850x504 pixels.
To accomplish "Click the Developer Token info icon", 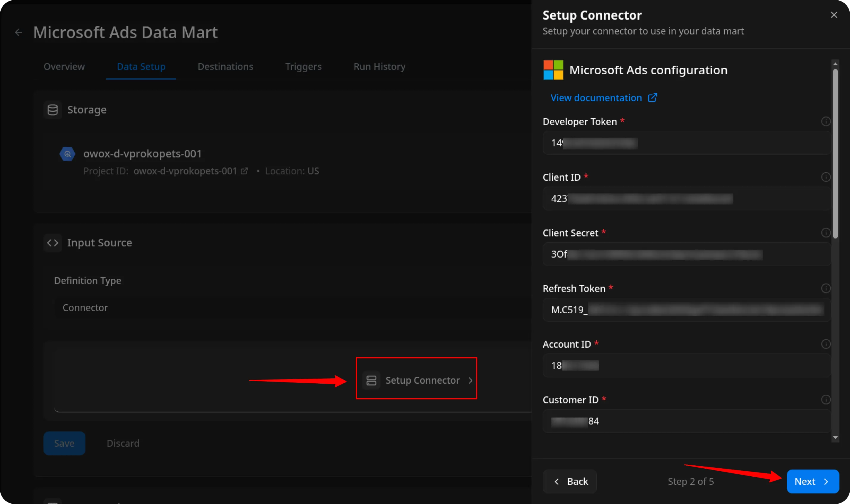I will pyautogui.click(x=825, y=122).
